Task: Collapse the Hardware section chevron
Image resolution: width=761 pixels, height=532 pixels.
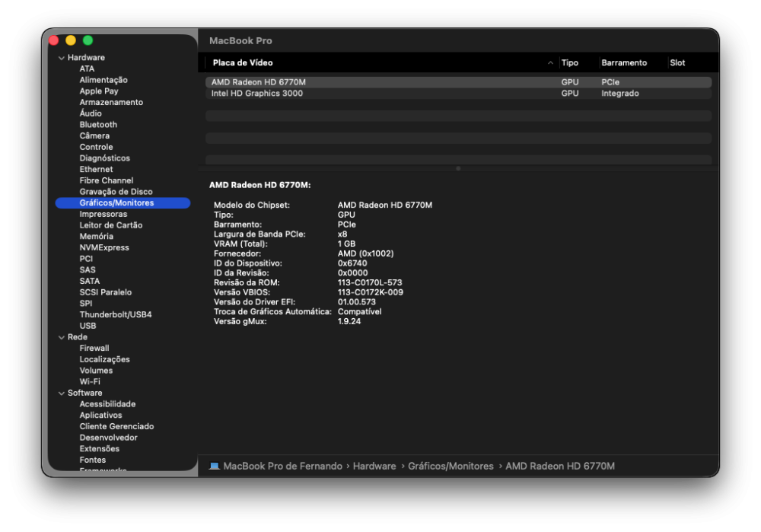Action: pos(62,58)
